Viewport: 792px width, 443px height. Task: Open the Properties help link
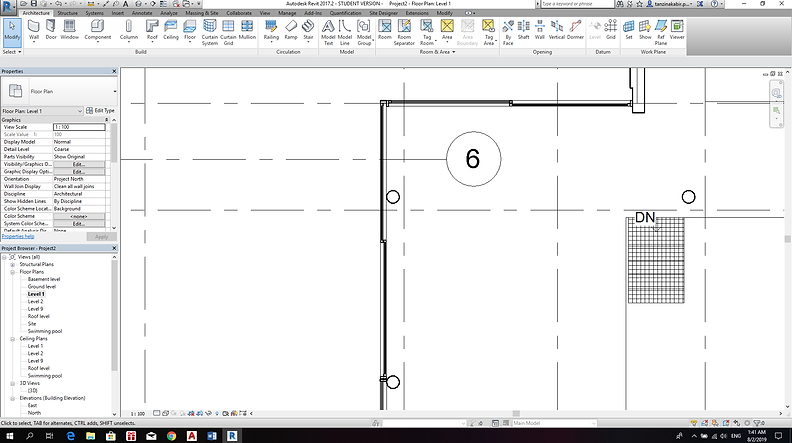pos(18,236)
